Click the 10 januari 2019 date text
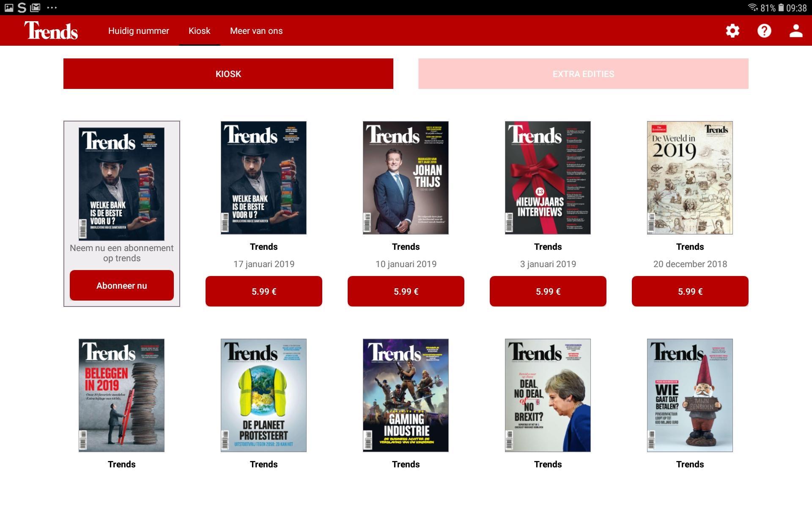 pyautogui.click(x=406, y=264)
